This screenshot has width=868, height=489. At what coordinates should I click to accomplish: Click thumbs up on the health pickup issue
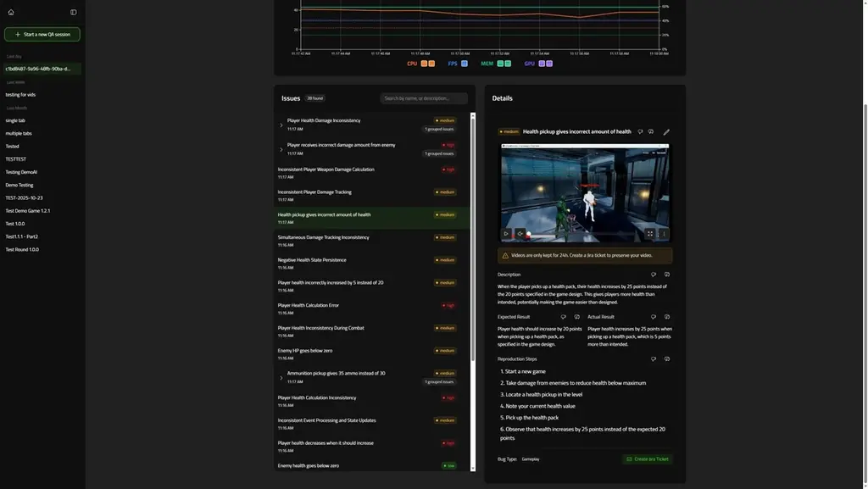click(x=641, y=131)
